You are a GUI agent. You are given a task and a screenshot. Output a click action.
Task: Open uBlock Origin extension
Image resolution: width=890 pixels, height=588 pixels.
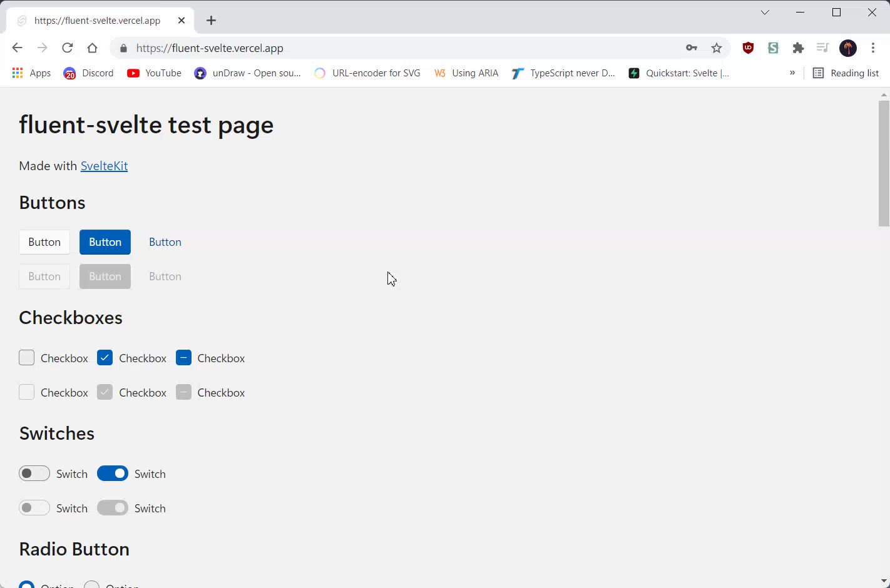748,48
